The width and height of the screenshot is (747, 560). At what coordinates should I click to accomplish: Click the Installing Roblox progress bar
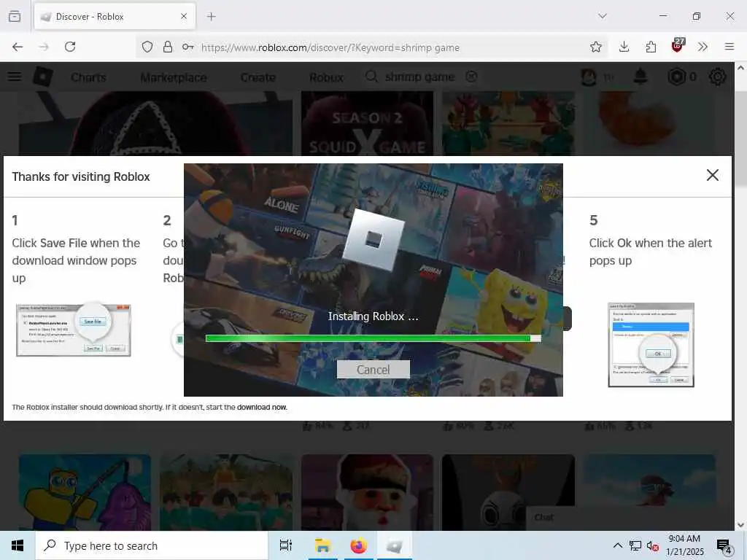pyautogui.click(x=373, y=338)
